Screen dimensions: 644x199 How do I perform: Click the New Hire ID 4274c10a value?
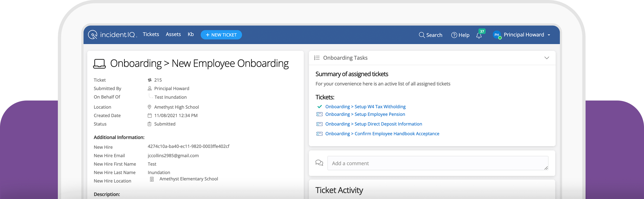[x=188, y=146]
